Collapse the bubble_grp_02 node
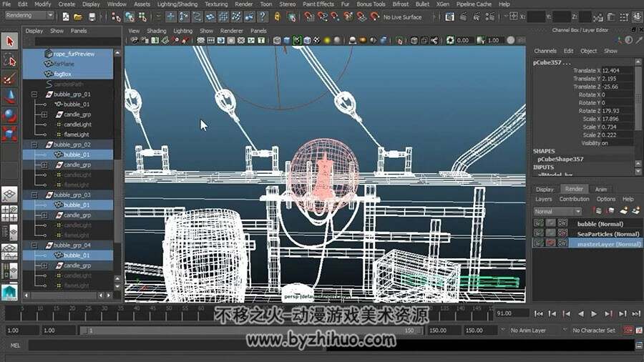644x362 pixels. 34,145
